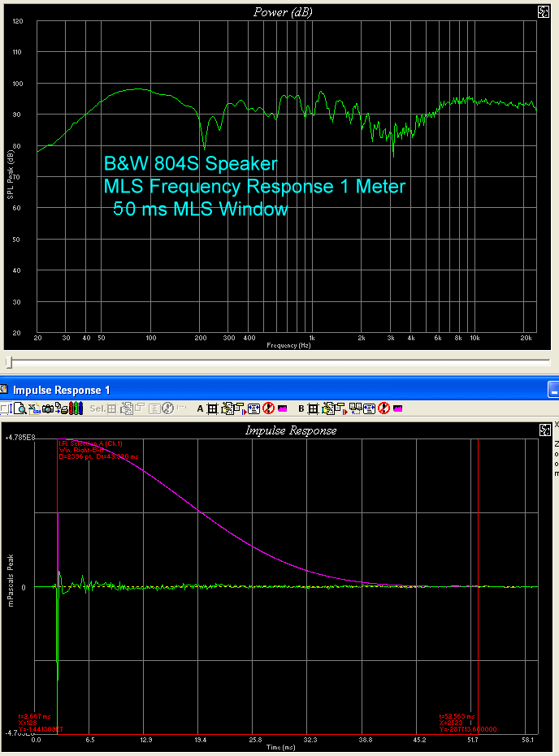Click the 'I.R. Selection A (Ch.1)' red label
Screen dimensions: 559x756
[90, 443]
